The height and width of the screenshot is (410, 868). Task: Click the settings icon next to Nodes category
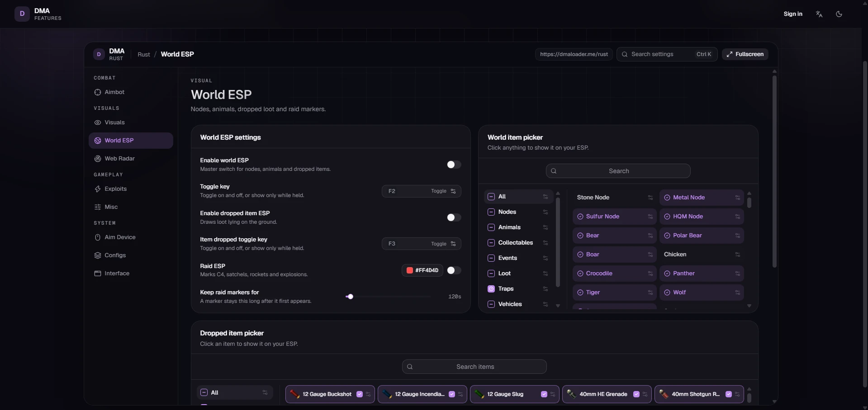click(545, 212)
